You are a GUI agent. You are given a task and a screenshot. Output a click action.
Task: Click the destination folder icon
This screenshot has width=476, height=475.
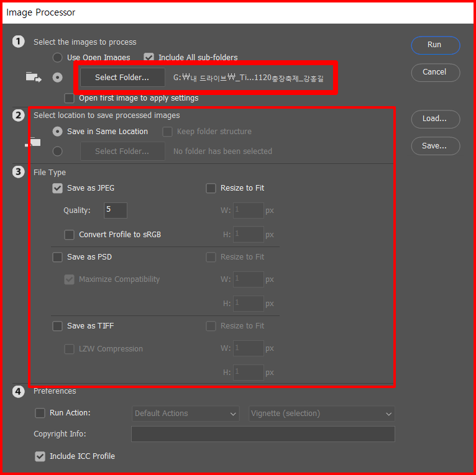coord(33,142)
